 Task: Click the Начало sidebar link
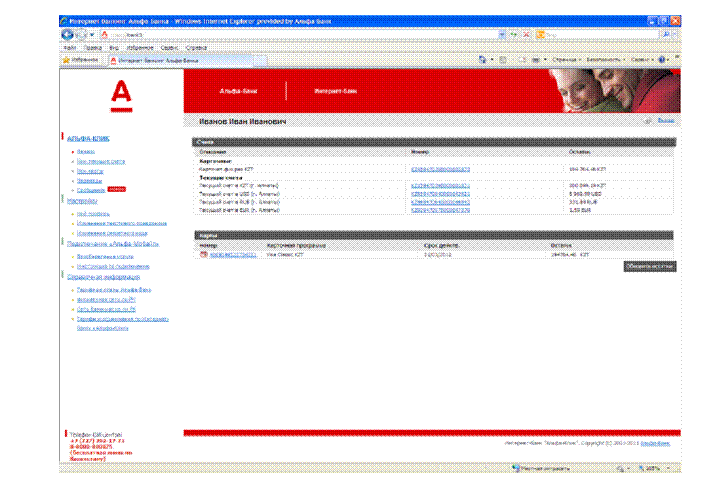[x=86, y=152]
